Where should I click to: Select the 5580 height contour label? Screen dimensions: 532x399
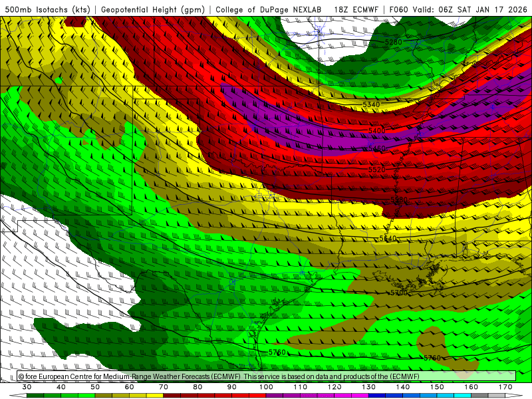[x=398, y=200]
